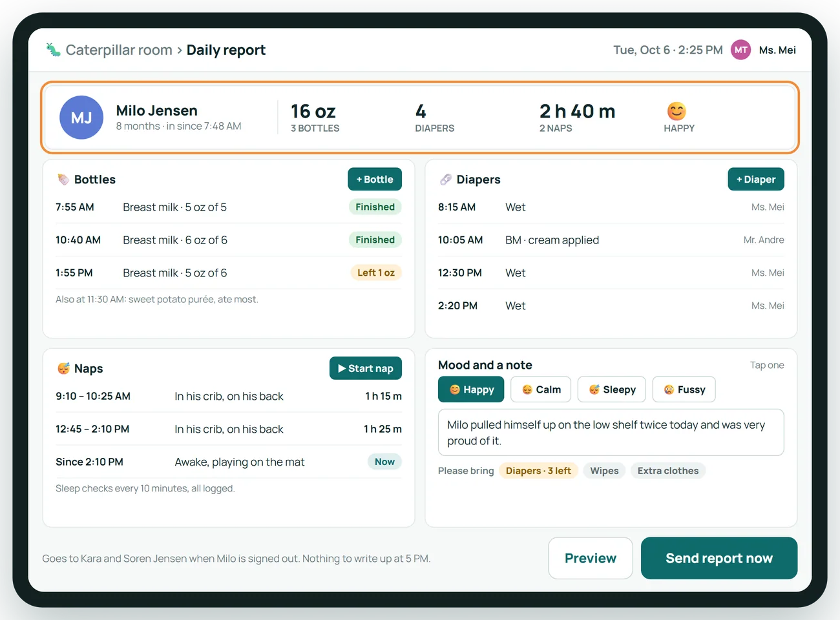The width and height of the screenshot is (840, 620).
Task: Toggle the Extra clothes chip
Action: pyautogui.click(x=668, y=471)
